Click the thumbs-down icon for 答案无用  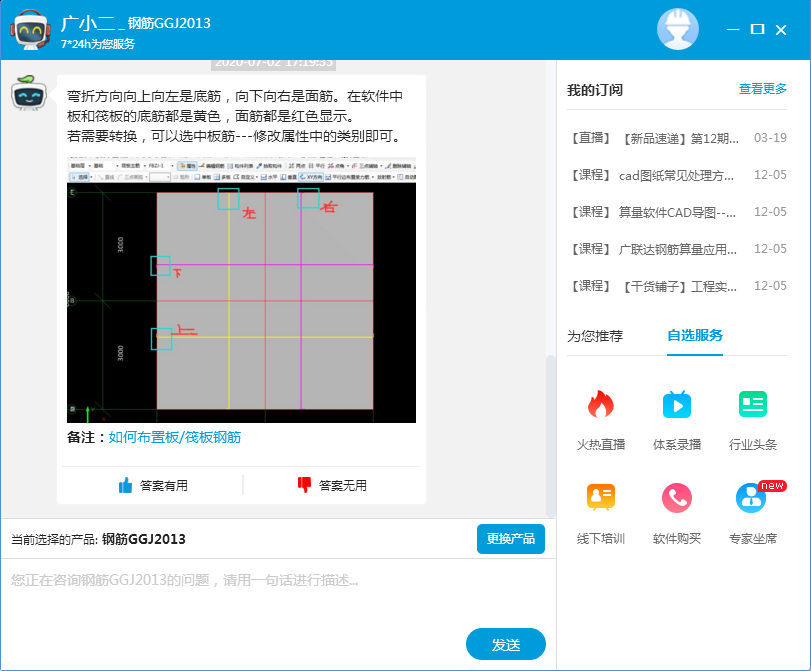point(304,485)
